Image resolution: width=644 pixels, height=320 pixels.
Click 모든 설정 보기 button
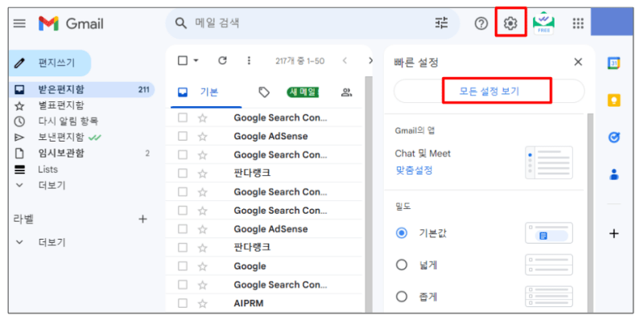[x=489, y=91]
